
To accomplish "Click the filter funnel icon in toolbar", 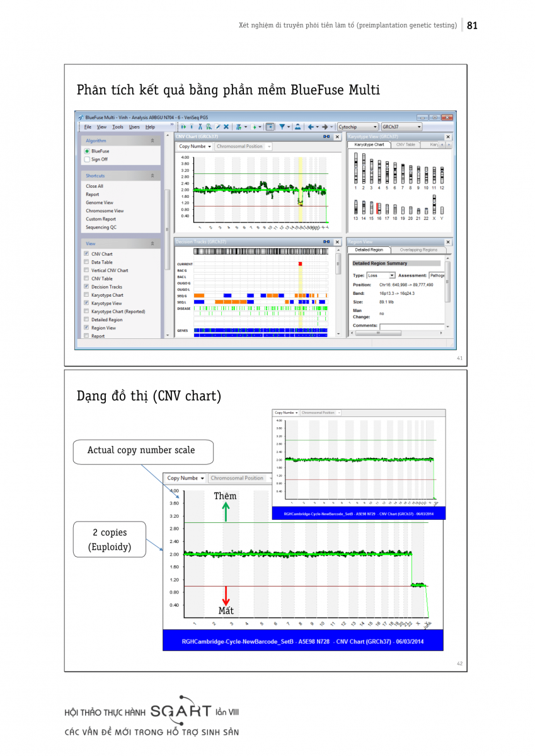I will pyautogui.click(x=282, y=127).
